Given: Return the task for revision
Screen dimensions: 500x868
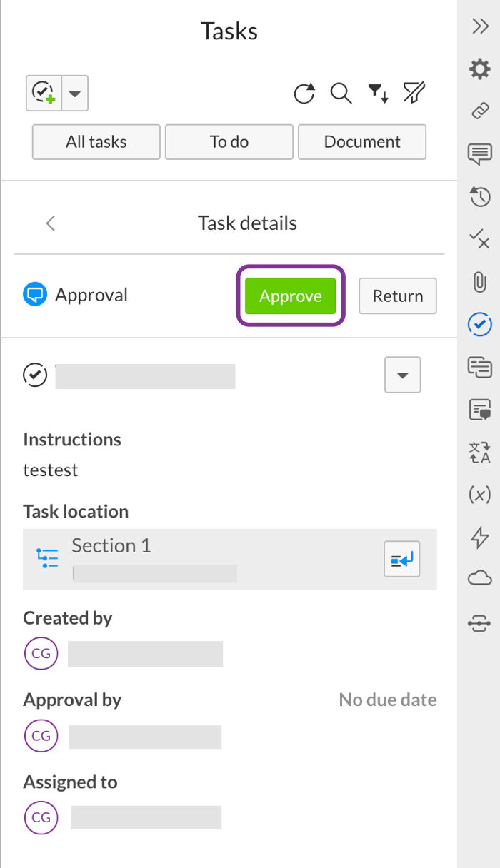Looking at the screenshot, I should (397, 296).
